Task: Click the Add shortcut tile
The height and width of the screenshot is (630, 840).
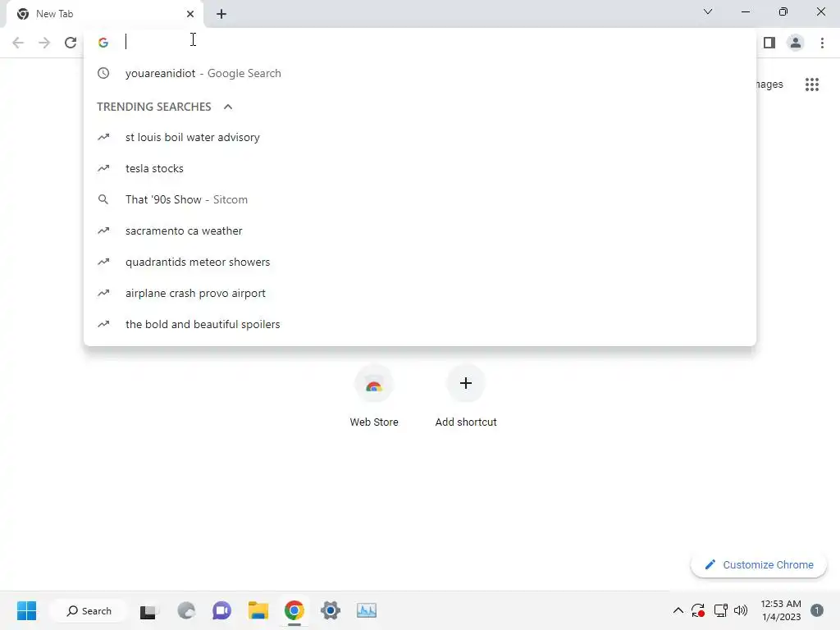Action: (x=466, y=397)
